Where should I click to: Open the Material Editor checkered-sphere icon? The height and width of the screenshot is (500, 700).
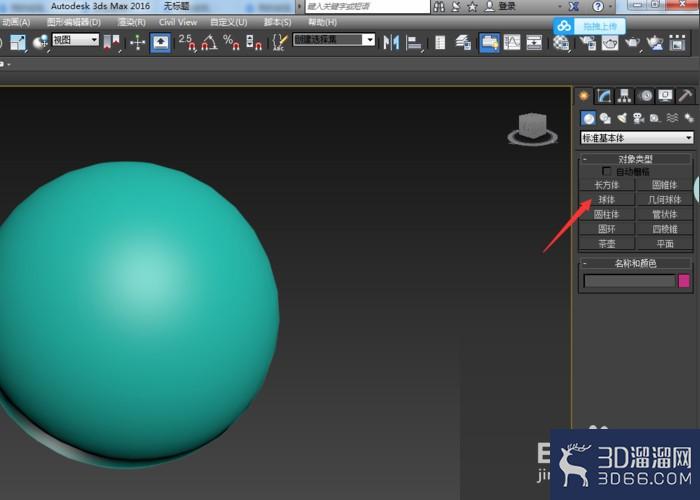[x=561, y=43]
